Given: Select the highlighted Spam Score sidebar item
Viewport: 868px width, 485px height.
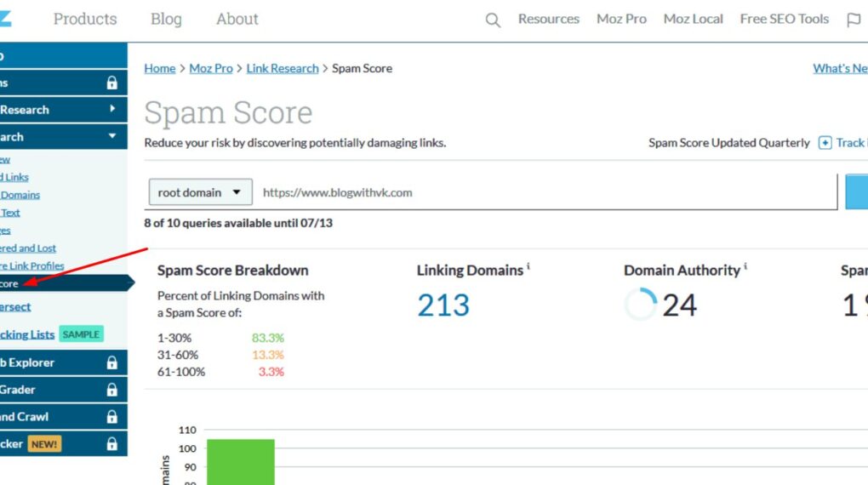Looking at the screenshot, I should pos(66,283).
